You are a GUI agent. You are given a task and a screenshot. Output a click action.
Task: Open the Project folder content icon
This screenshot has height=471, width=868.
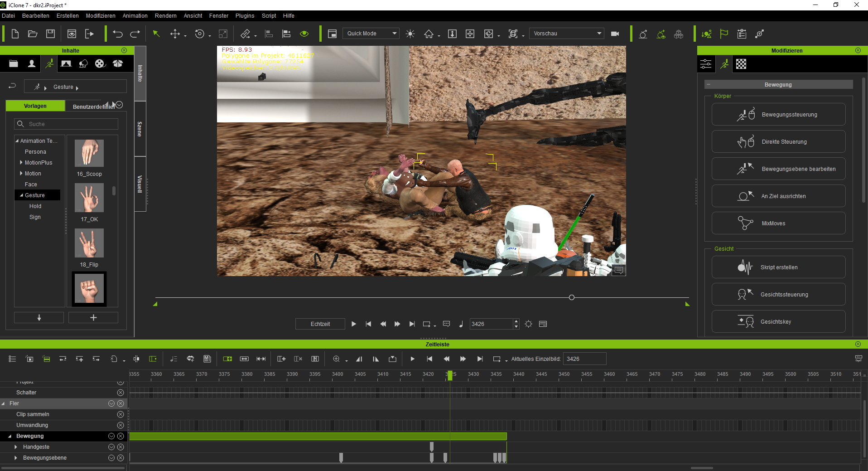click(14, 64)
